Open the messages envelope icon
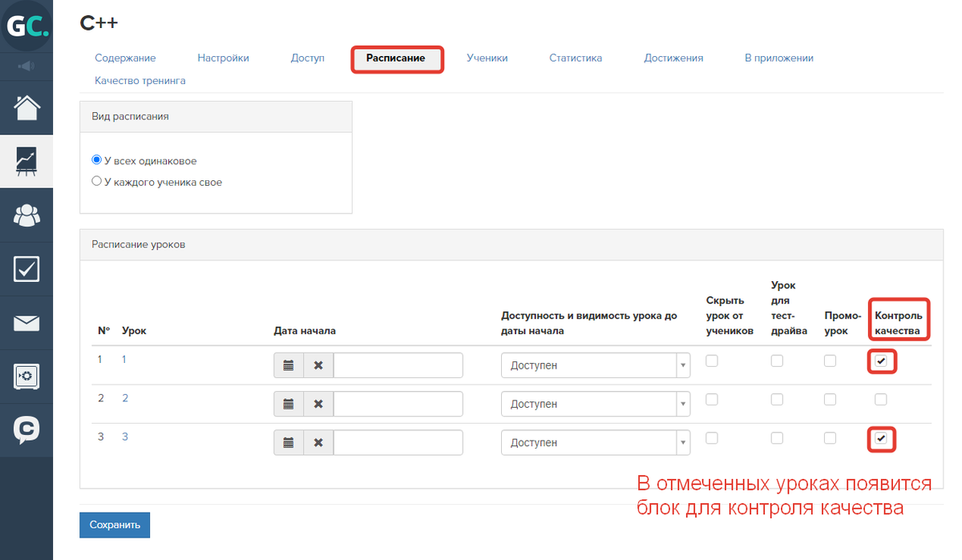Screen dimensions: 962x560 tap(26, 323)
